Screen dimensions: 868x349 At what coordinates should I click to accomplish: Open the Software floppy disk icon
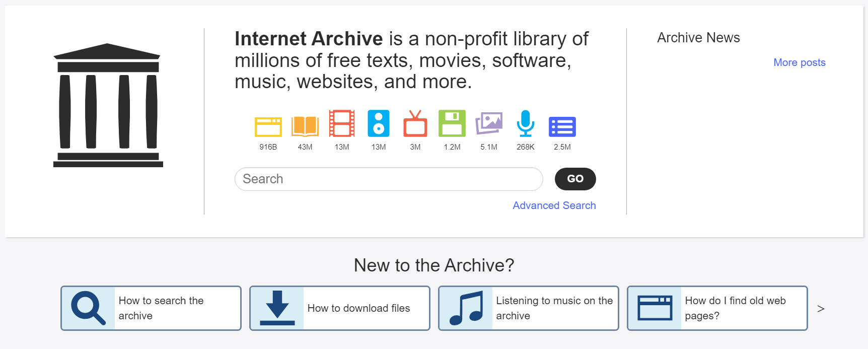(x=452, y=126)
